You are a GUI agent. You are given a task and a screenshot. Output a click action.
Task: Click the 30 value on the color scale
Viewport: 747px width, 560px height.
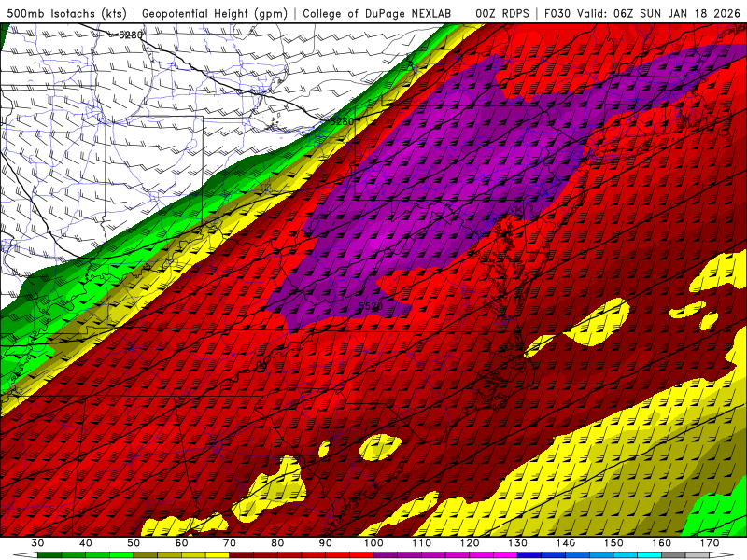(x=37, y=543)
